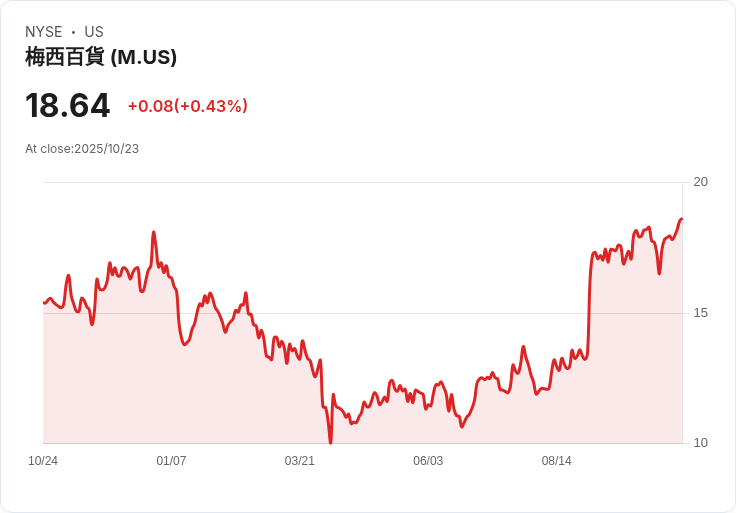The image size is (736, 513).
Task: Select the 06/03 date on time axis
Action: point(428,461)
